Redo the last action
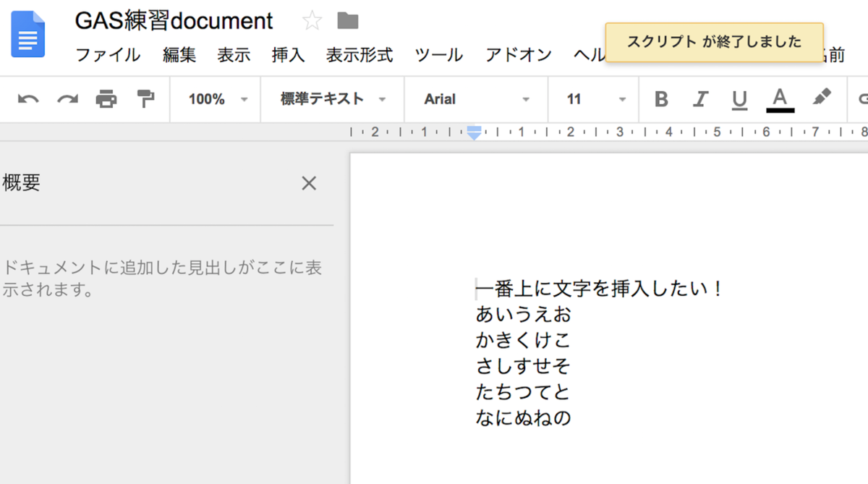The width and height of the screenshot is (868, 484). [x=68, y=99]
